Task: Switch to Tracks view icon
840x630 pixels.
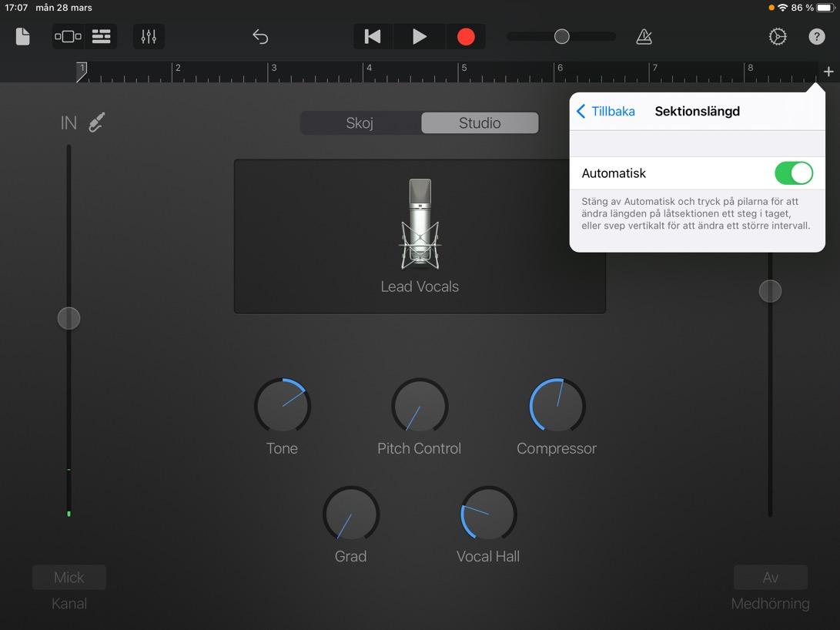Action: 102,36
